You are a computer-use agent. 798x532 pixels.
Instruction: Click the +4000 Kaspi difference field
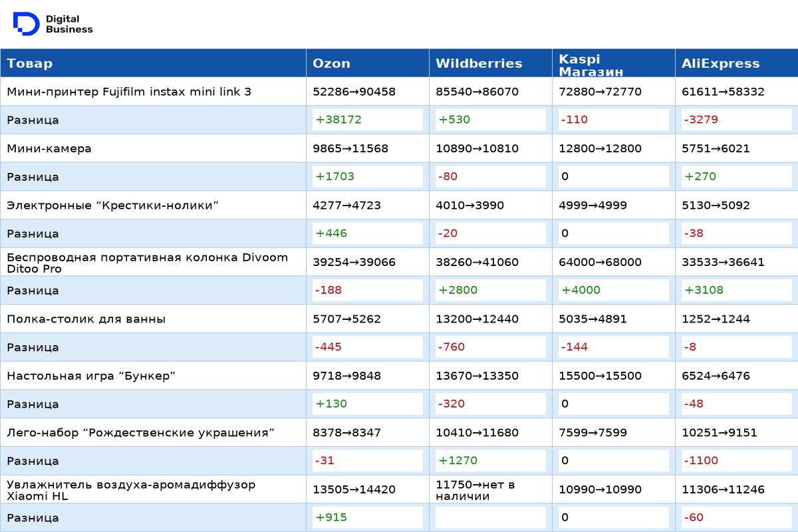coord(613,291)
